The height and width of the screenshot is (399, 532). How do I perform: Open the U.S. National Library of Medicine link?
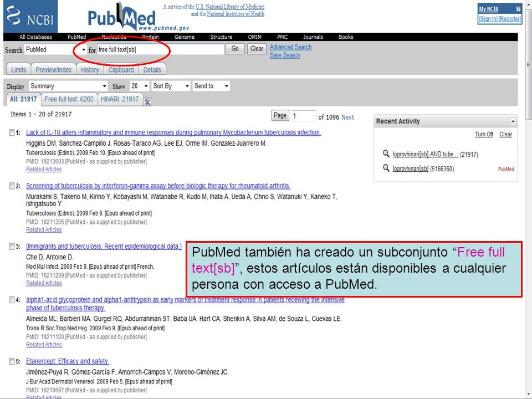230,7
